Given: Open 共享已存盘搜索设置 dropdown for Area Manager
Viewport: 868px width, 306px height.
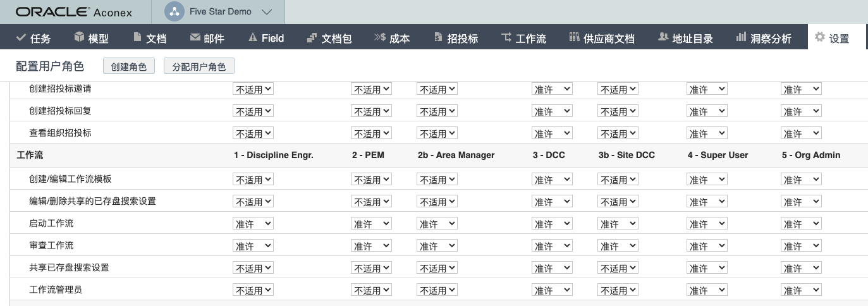Looking at the screenshot, I should pos(437,268).
